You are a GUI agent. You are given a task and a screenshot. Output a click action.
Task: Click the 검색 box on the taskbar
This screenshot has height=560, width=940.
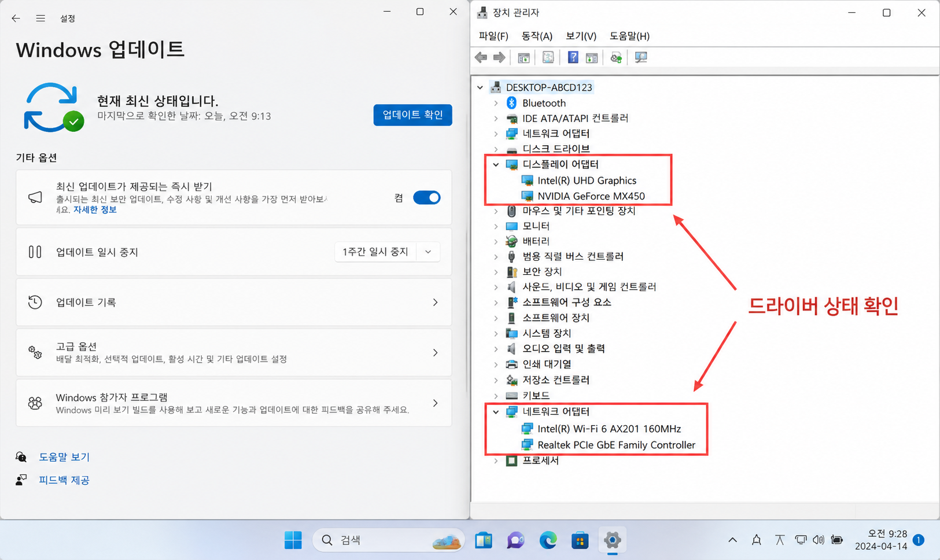pos(389,540)
